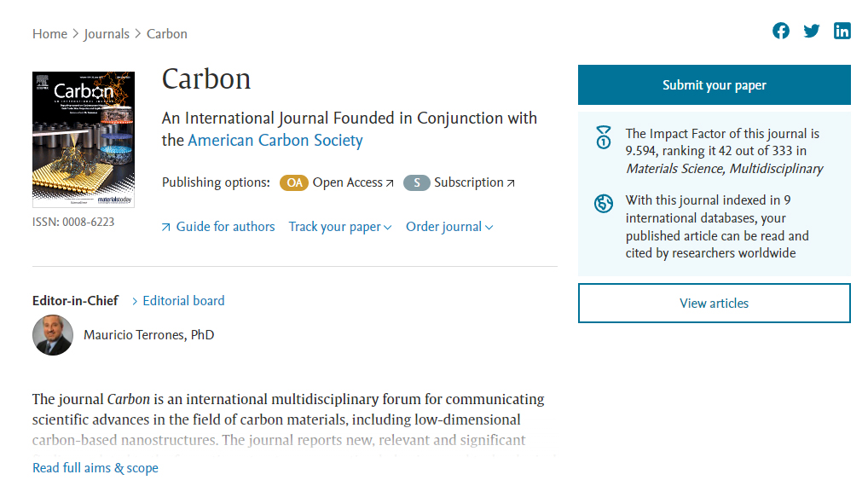The width and height of the screenshot is (868, 486).
Task: Click the View articles button
Action: tap(715, 304)
